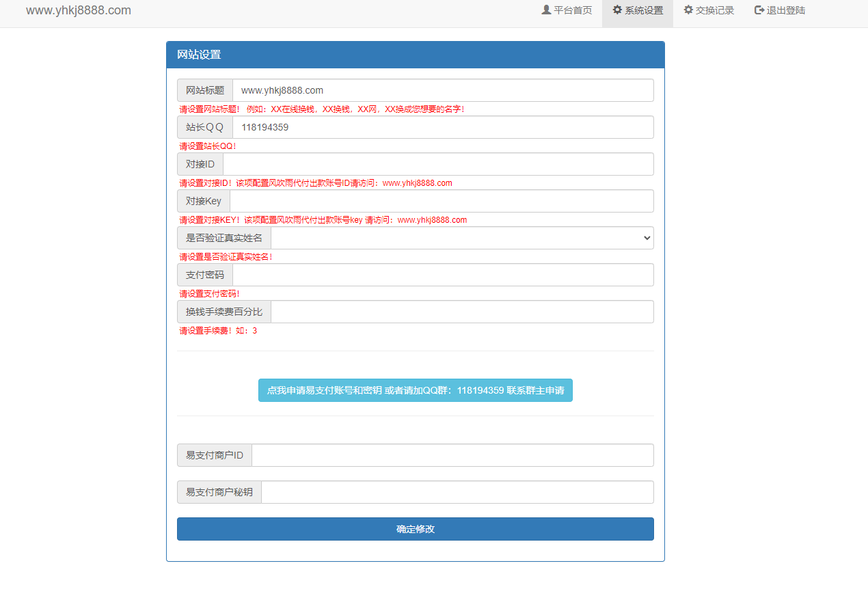Image resolution: width=868 pixels, height=598 pixels.
Task: Click the logout icon beside 退出登陆
Action: (x=759, y=10)
